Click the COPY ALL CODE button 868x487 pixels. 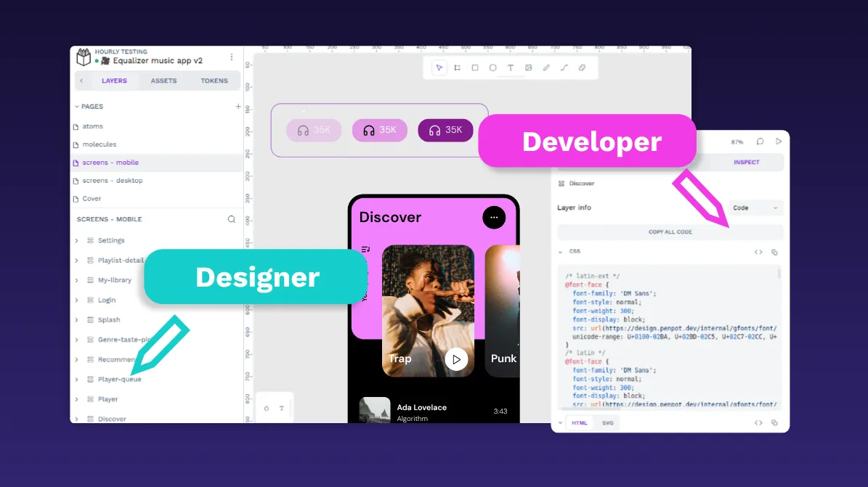coord(670,232)
